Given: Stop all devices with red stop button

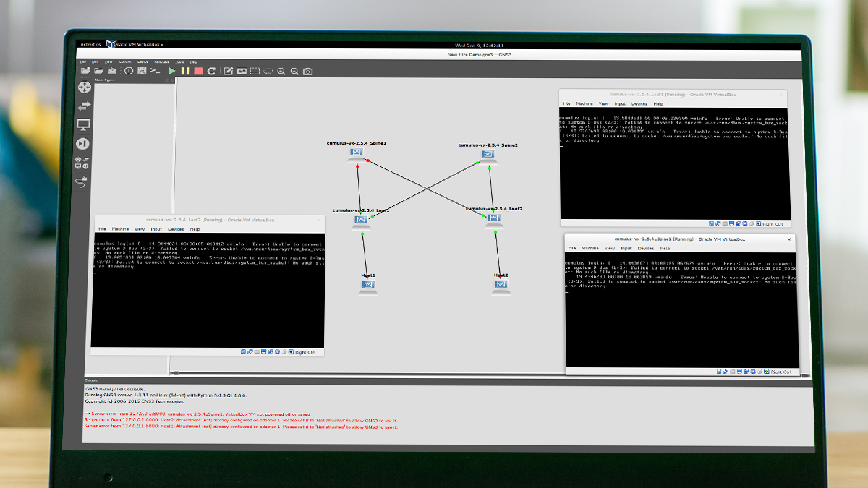Looking at the screenshot, I should (x=198, y=71).
